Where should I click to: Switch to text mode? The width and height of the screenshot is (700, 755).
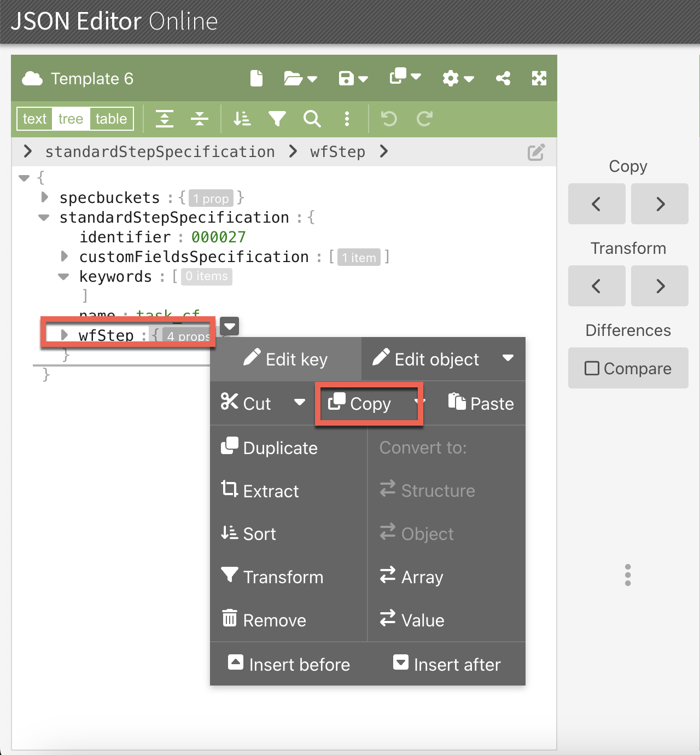pyautogui.click(x=34, y=119)
